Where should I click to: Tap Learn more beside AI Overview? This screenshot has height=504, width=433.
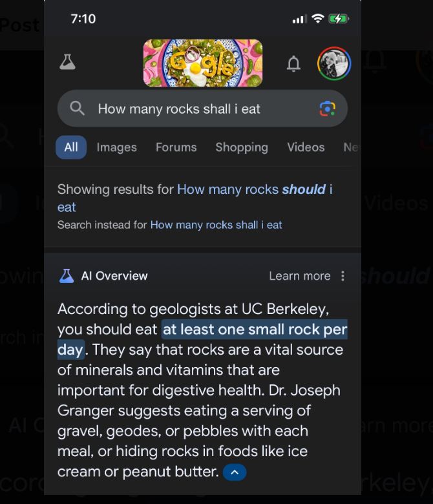coord(299,276)
